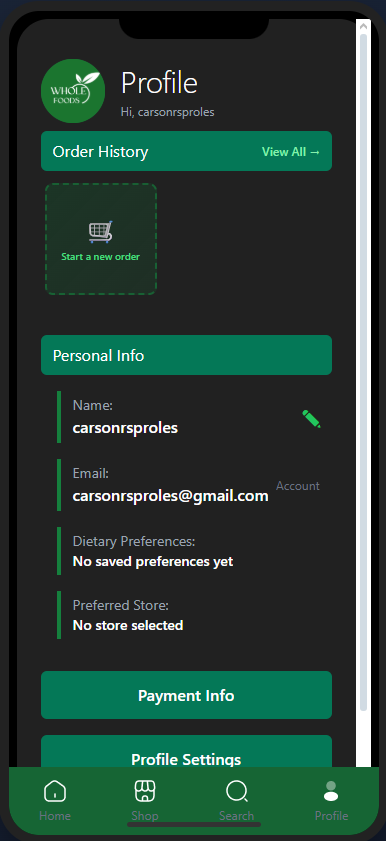Image resolution: width=386 pixels, height=841 pixels.
Task: Open the Profile Settings button
Action: (x=187, y=752)
